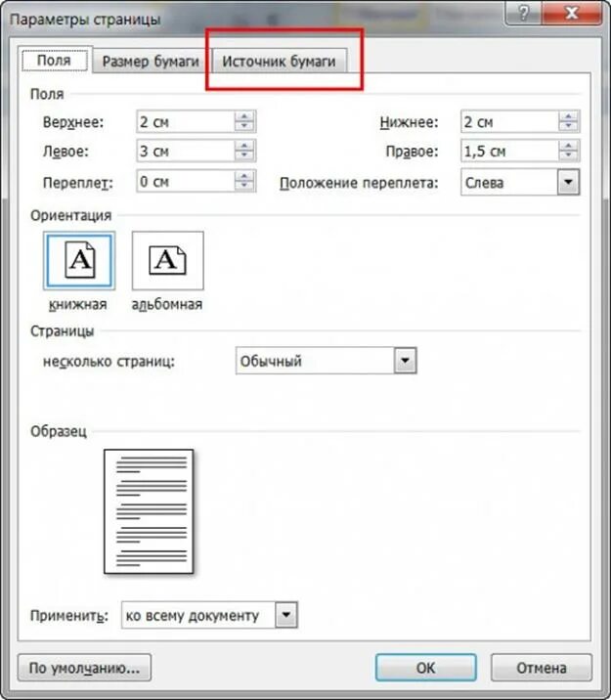Select the альбомная landscape orientation icon

[x=168, y=261]
